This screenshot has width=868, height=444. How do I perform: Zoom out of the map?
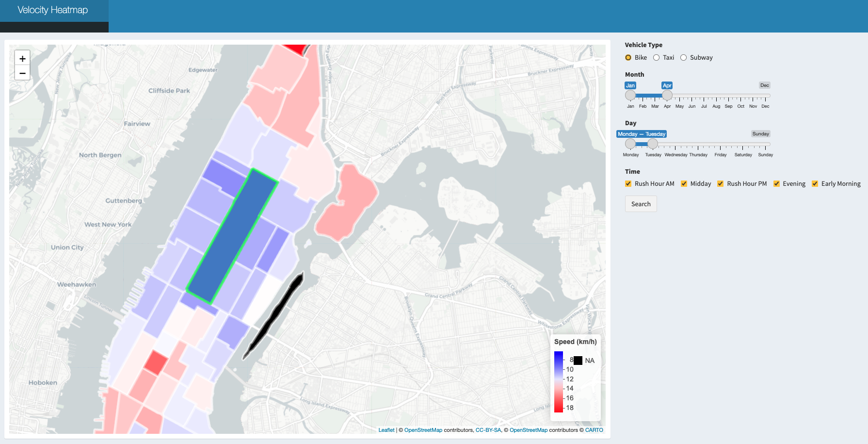[x=22, y=73]
